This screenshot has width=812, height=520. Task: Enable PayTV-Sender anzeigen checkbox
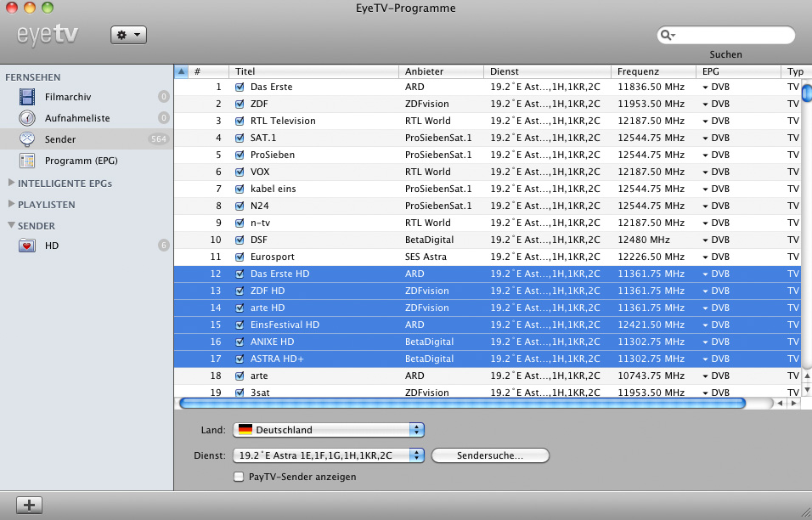tap(239, 477)
